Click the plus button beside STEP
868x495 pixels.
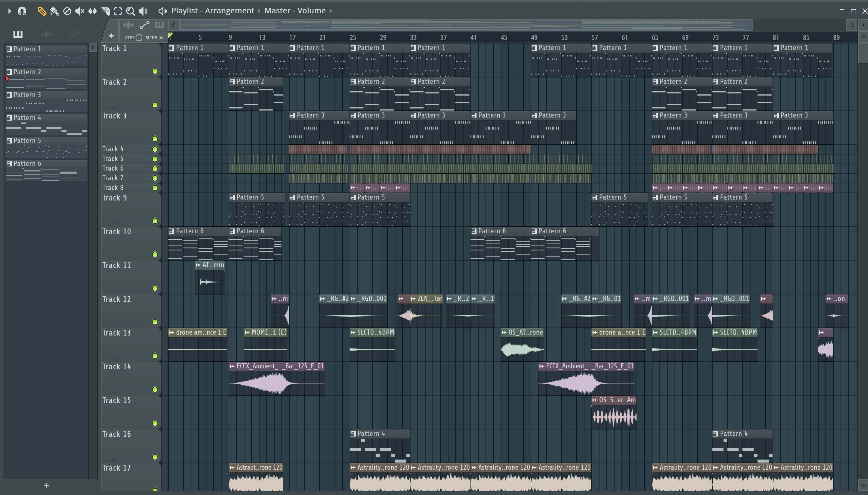click(x=111, y=36)
